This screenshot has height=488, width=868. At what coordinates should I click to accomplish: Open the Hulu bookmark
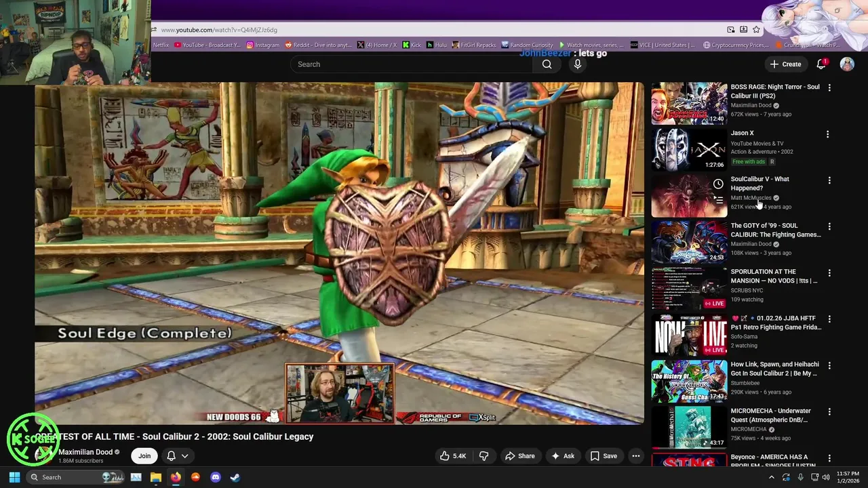click(437, 45)
